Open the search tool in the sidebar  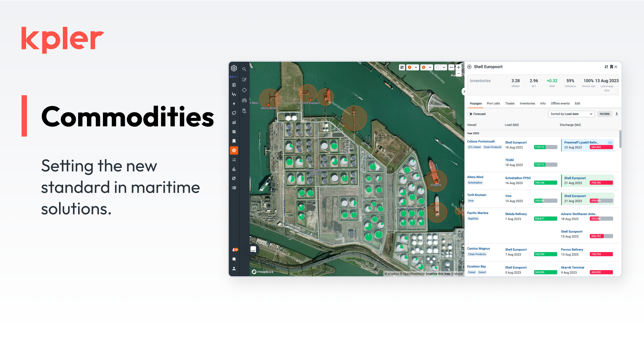244,69
